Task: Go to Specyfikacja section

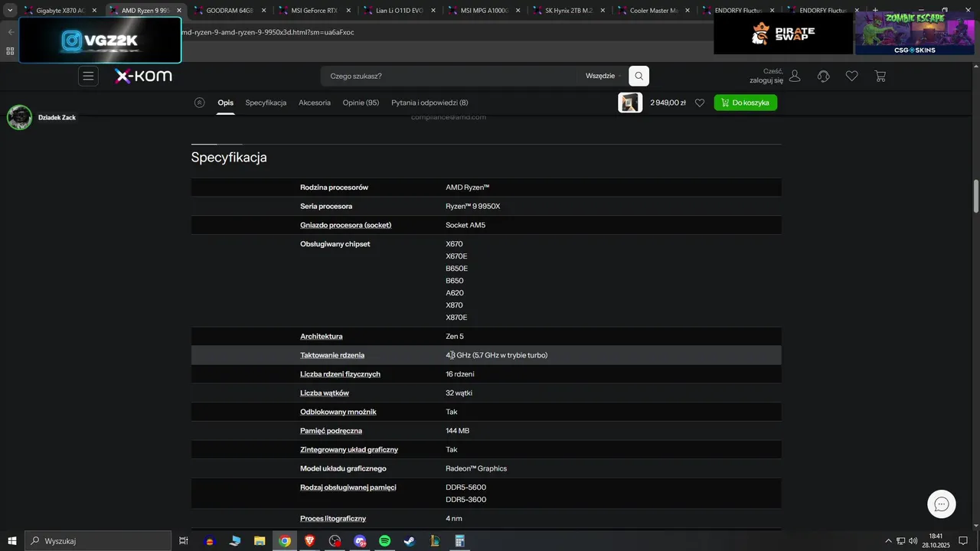Action: 266,103
